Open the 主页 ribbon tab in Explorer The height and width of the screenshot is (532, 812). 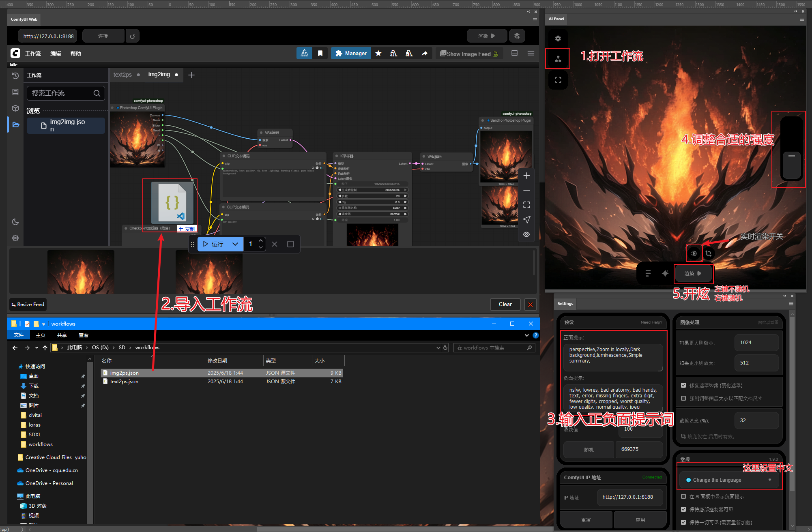pyautogui.click(x=41, y=335)
